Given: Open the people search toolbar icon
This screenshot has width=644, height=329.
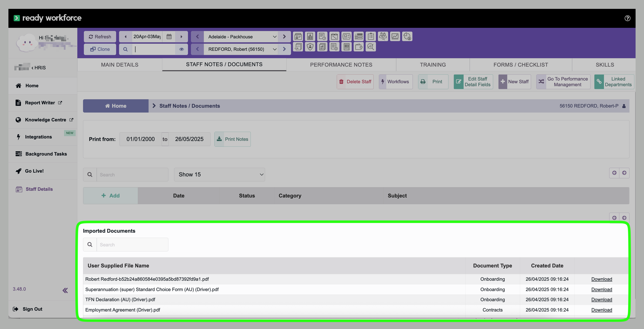Looking at the screenshot, I should tap(383, 36).
